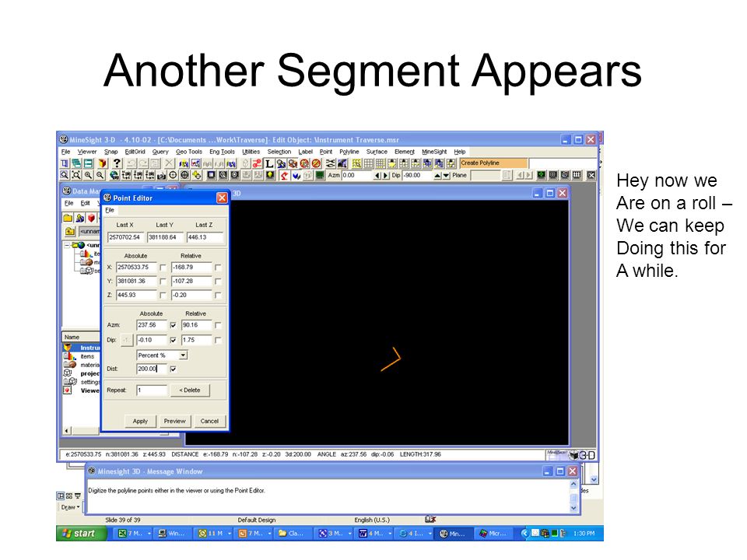Click the bold L label toolbar icon
Image resolution: width=747 pixels, height=560 pixels.
pos(270,163)
